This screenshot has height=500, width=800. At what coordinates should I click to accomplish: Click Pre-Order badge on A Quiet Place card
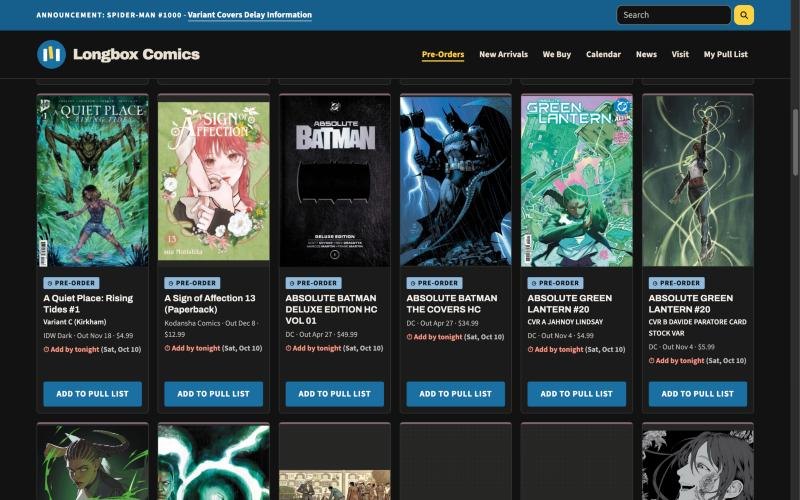point(71,283)
